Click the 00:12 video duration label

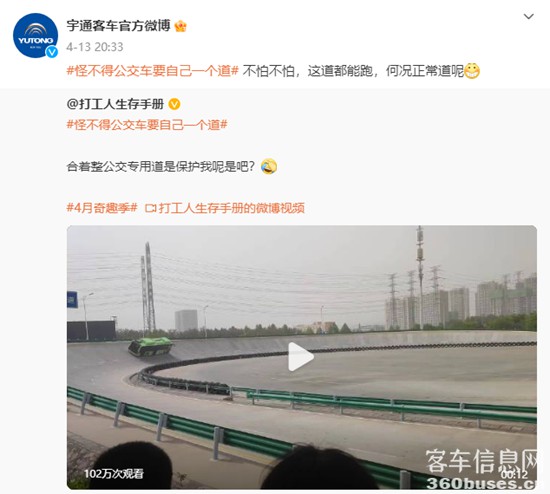coord(514,475)
